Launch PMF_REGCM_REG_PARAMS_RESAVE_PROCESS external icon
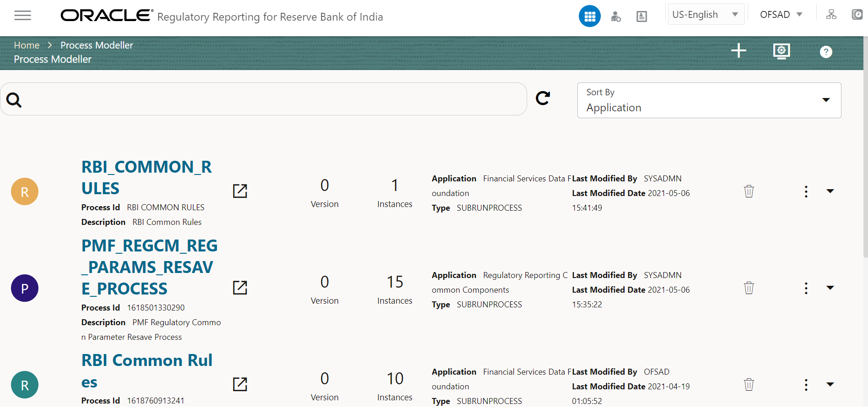The height and width of the screenshot is (409, 868). 240,288
